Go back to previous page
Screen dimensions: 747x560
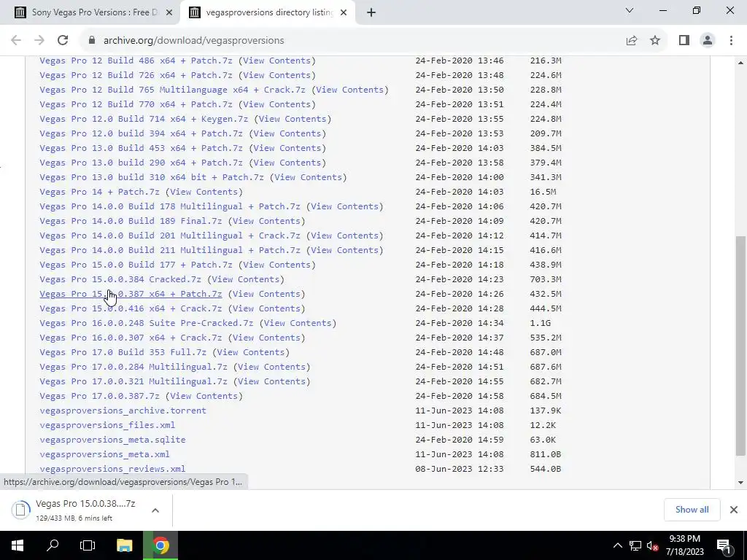(16, 41)
